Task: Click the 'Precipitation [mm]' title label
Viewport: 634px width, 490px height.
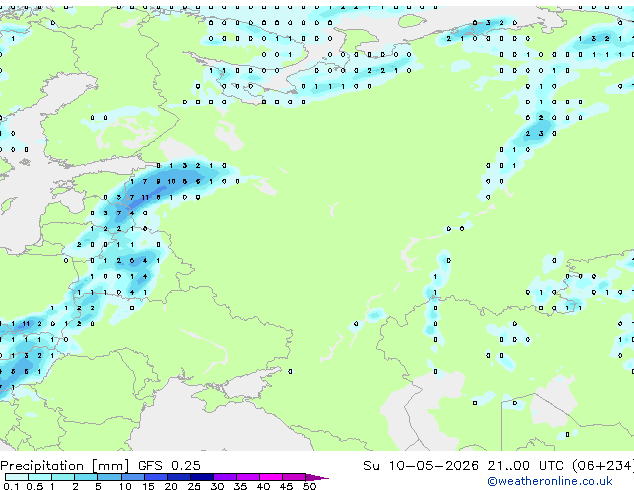Action: point(65,466)
